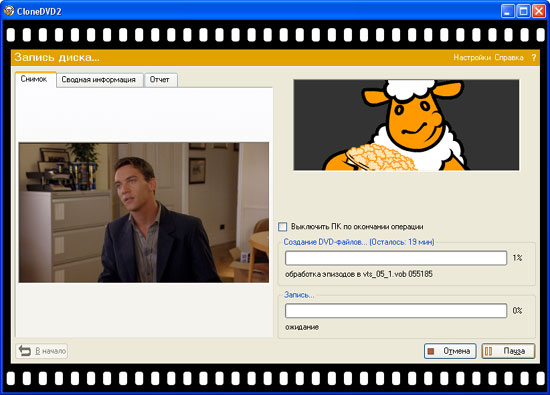Image resolution: width=550 pixels, height=395 pixels.
Task: Open Настройки link in header
Action: click(472, 58)
